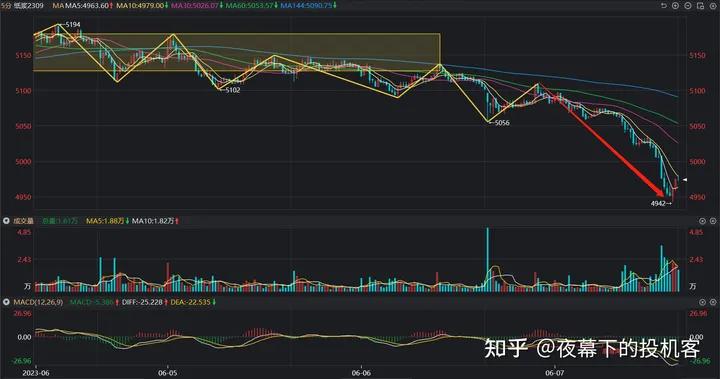Click the volume MA10:1.82万 value
The height and width of the screenshot is (379, 720).
[153, 221]
